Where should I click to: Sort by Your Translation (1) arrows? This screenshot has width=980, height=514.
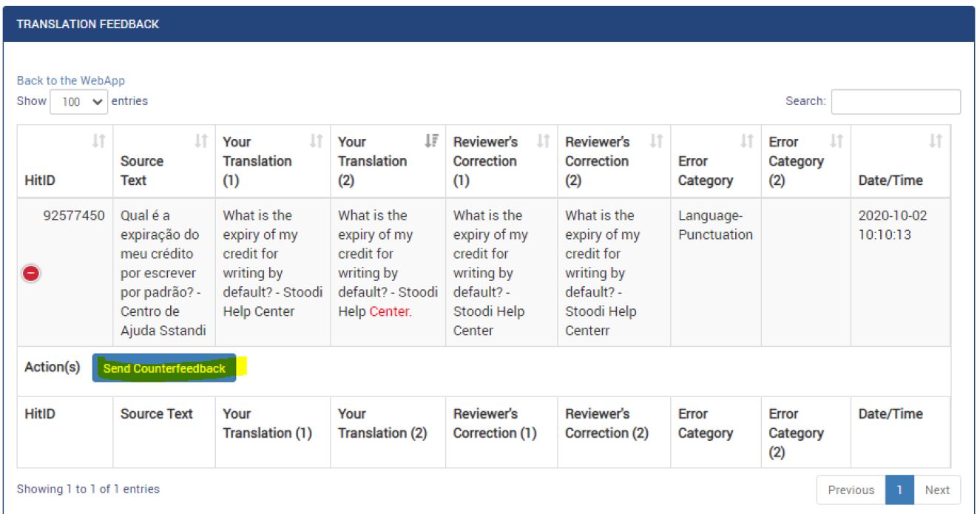316,141
